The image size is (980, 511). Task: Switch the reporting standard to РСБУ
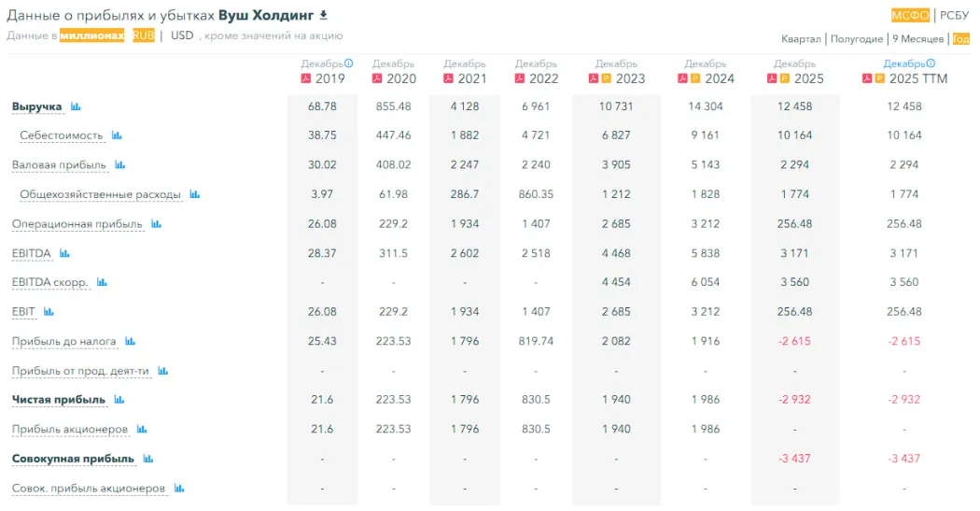(x=954, y=15)
